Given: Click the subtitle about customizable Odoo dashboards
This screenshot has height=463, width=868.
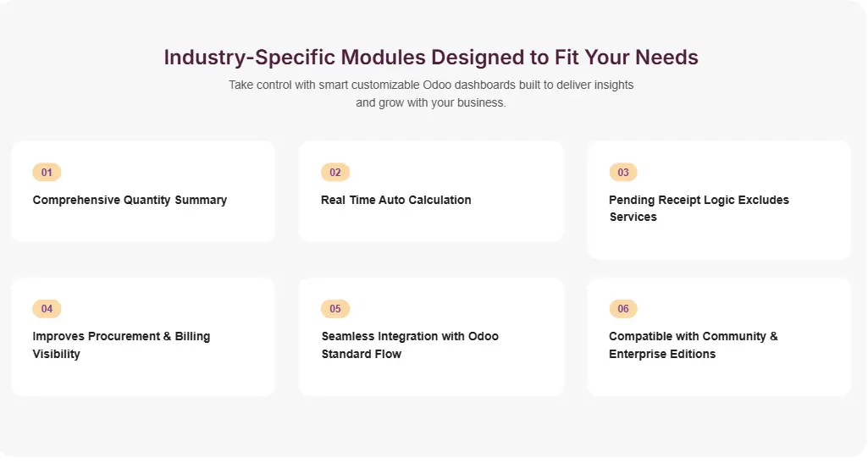Looking at the screenshot, I should [431, 94].
